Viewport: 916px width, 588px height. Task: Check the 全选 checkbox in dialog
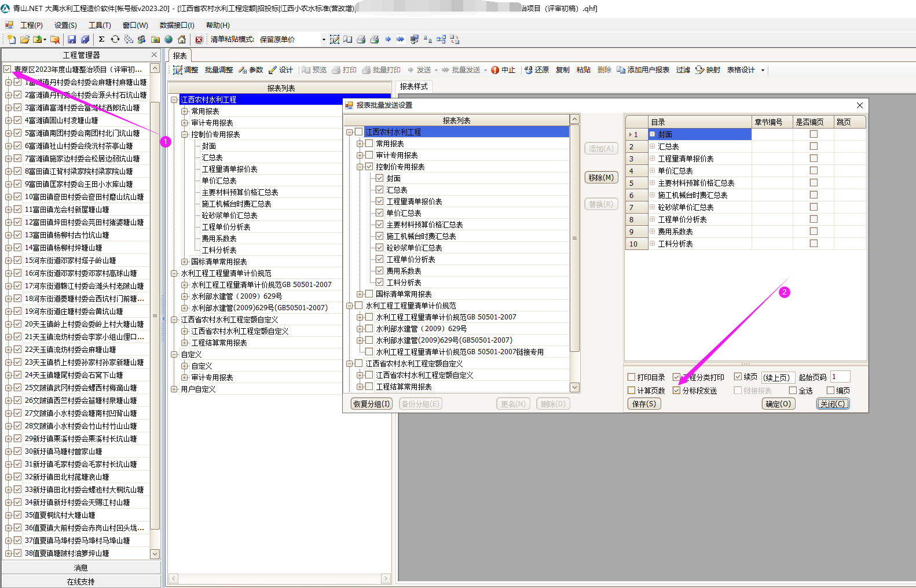[x=793, y=391]
